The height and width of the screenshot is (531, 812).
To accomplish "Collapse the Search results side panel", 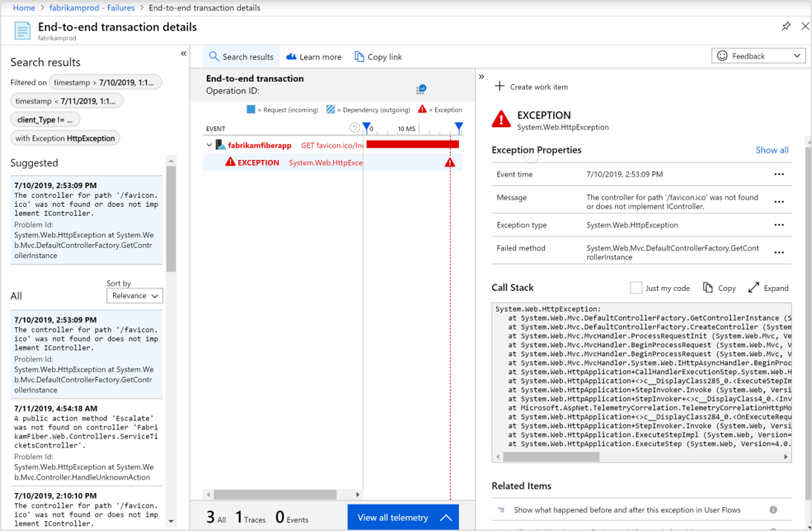I will click(x=184, y=54).
